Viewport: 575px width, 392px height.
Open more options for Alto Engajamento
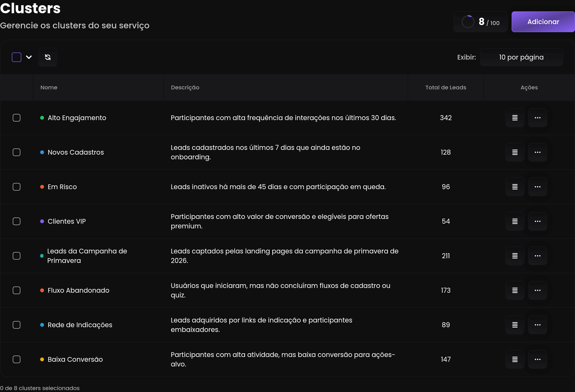(538, 118)
